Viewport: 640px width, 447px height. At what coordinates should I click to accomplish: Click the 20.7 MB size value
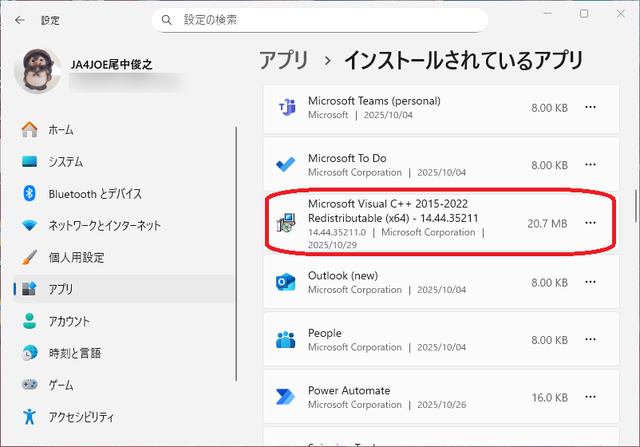tap(547, 223)
